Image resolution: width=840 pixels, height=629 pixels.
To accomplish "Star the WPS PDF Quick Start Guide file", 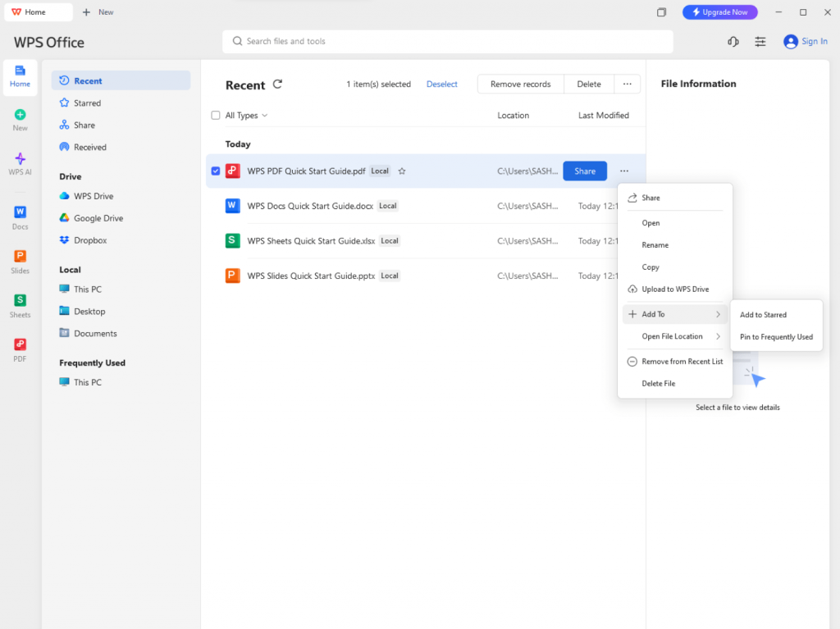I will tap(402, 171).
